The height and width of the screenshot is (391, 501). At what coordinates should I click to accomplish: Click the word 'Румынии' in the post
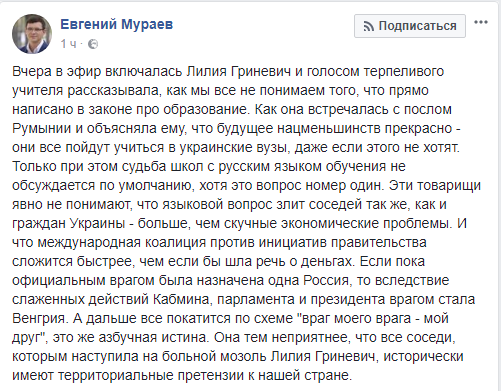click(42, 129)
